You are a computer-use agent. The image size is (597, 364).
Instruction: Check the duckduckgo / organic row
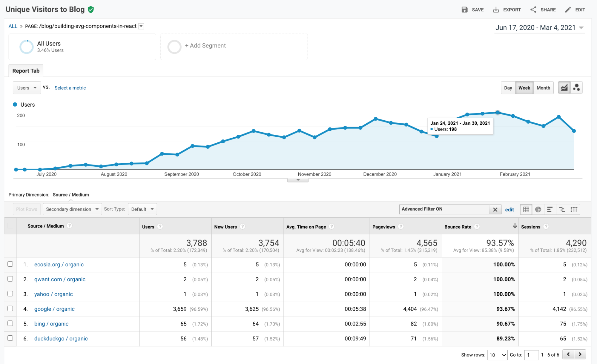point(10,338)
